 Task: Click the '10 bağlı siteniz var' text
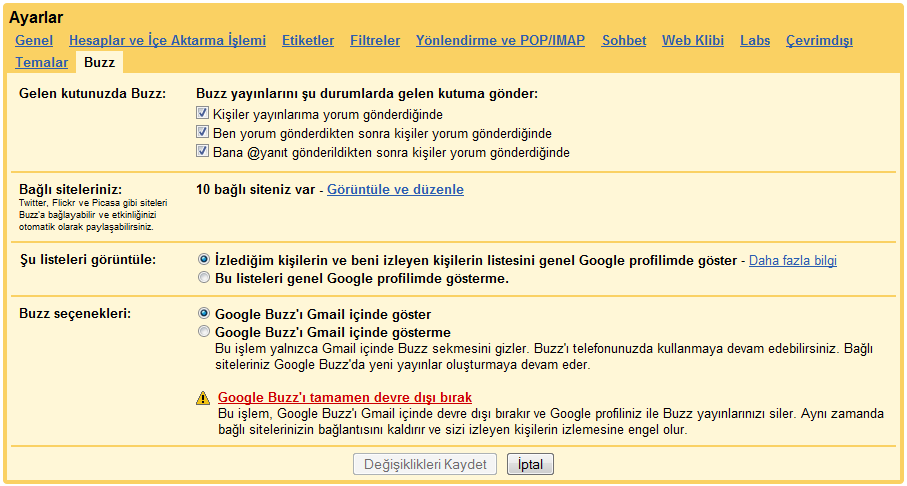point(256,190)
